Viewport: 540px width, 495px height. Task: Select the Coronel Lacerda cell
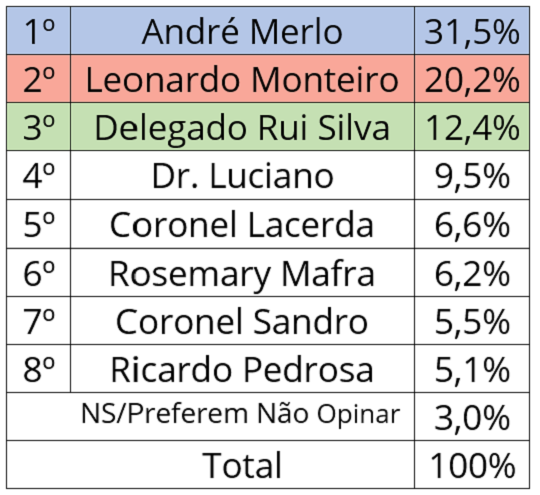[x=242, y=224]
